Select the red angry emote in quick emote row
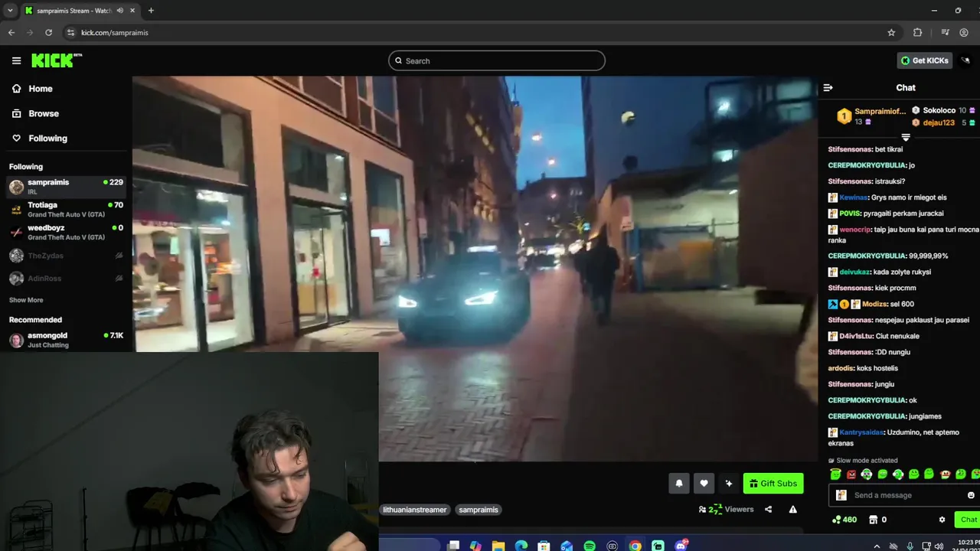 coord(851,474)
